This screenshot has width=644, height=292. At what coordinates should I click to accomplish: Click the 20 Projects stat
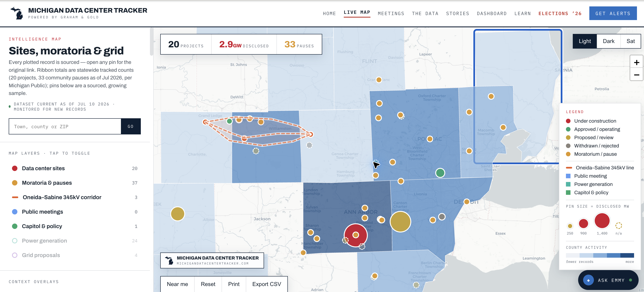186,44
